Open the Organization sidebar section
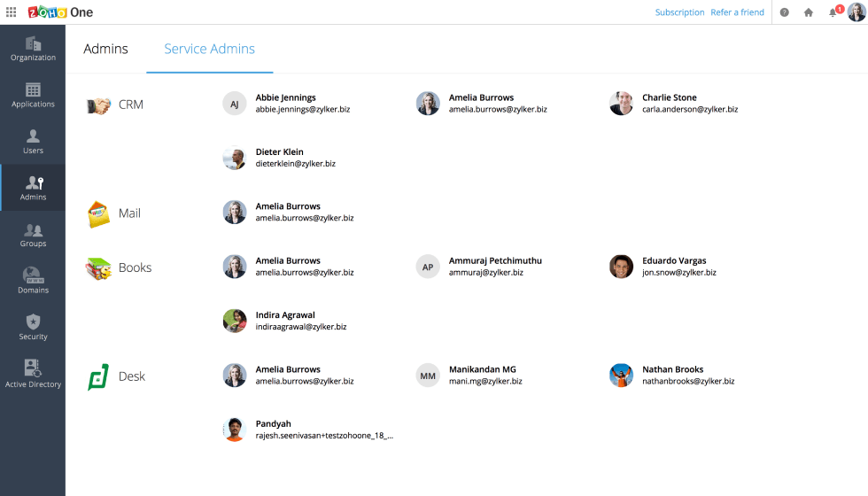The image size is (868, 496). (33, 49)
